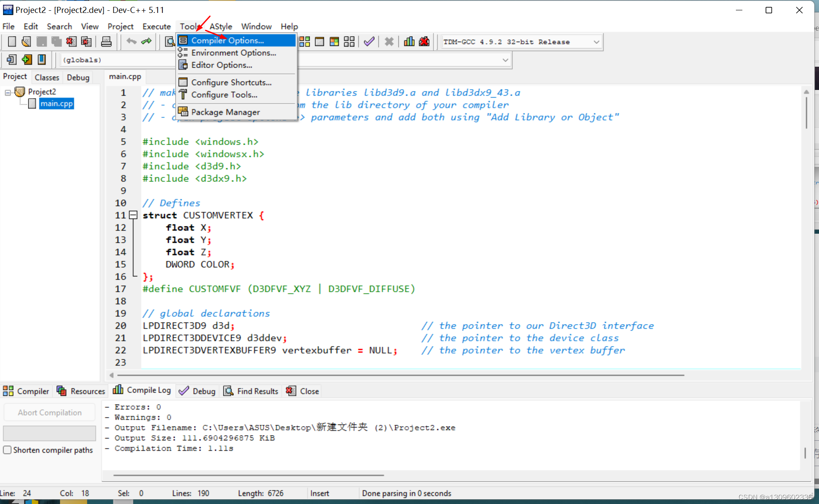Click the '#define CUSTOMFVF' code line

pos(279,289)
